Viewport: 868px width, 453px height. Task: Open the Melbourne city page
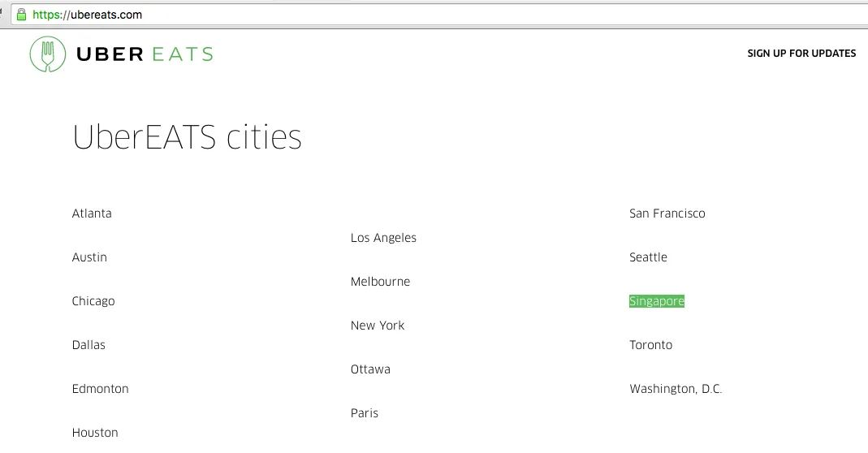(x=380, y=282)
